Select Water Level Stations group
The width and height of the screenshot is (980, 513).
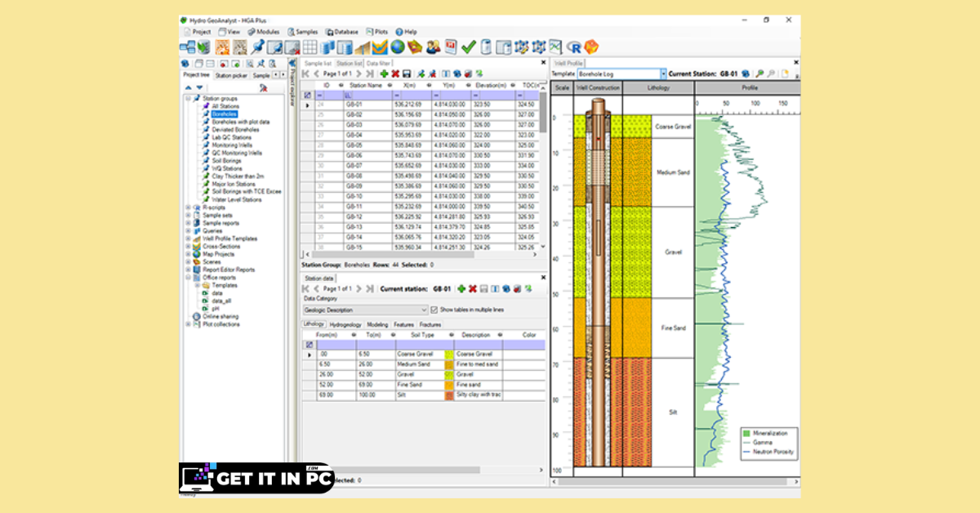tap(237, 199)
